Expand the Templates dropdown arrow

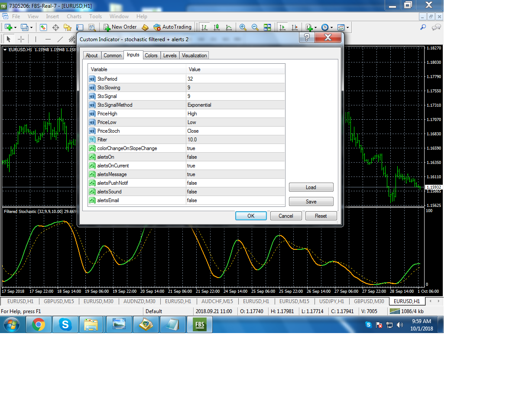347,27
